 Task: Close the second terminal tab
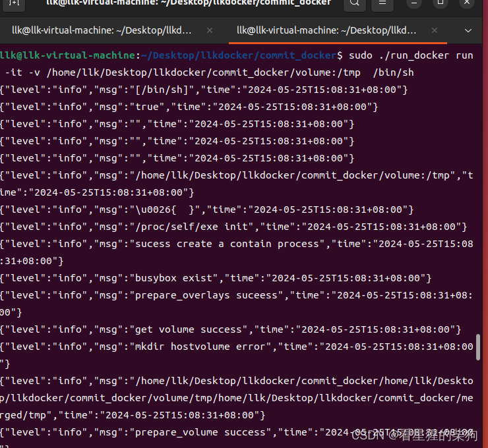point(435,30)
